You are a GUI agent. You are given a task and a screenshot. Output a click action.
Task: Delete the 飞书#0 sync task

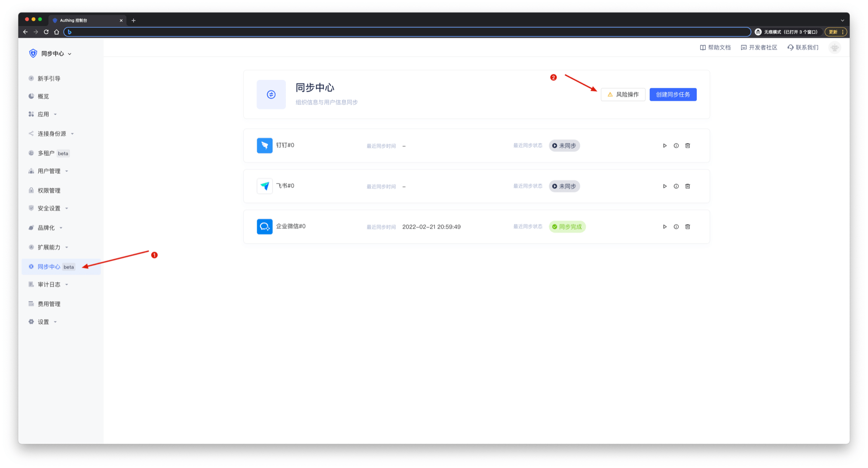tap(688, 186)
